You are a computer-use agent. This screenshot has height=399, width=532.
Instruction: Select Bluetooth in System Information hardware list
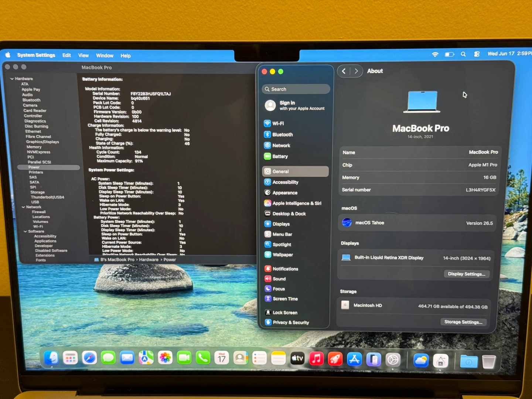click(31, 100)
